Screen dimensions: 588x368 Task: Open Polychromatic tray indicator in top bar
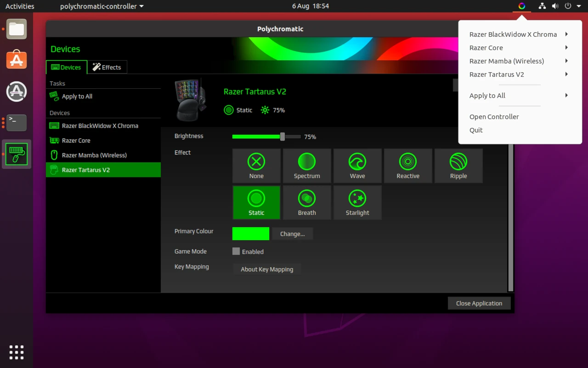pyautogui.click(x=522, y=6)
